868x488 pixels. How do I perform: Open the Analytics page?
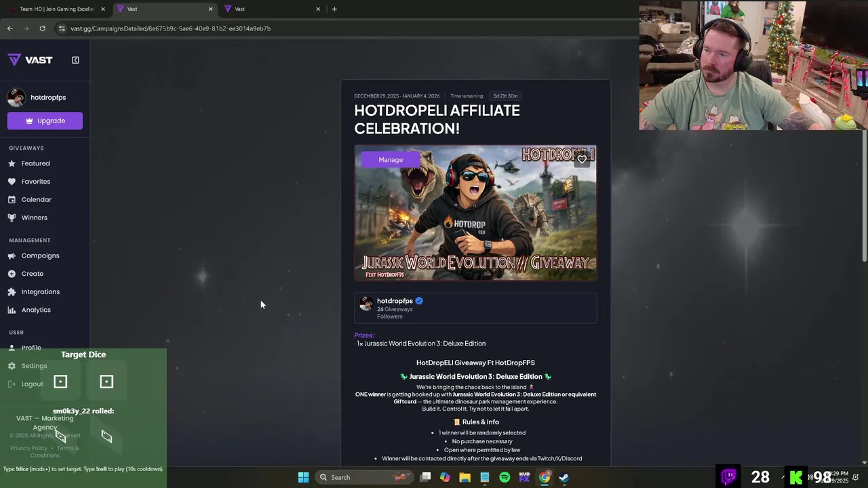pos(36,310)
